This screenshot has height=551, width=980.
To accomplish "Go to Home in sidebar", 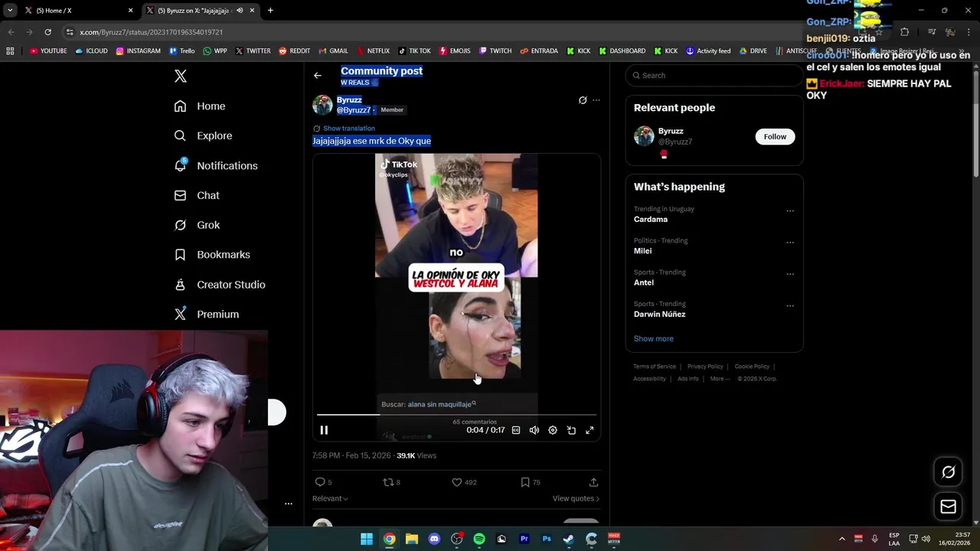I will coord(200,106).
